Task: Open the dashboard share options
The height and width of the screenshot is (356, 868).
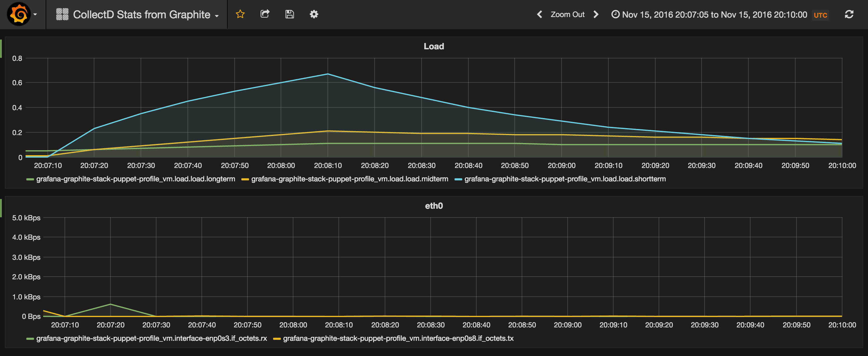Action: coord(265,14)
